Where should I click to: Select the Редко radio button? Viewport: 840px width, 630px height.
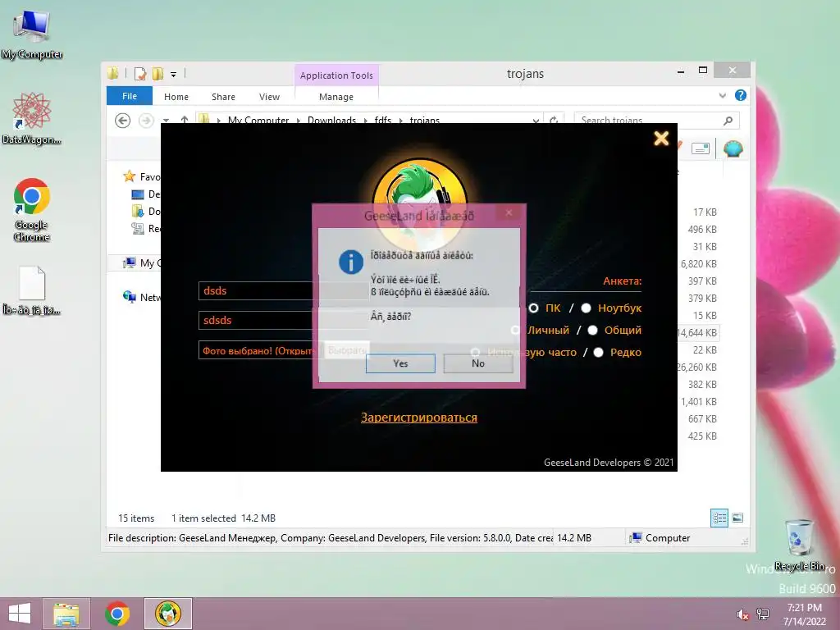[x=598, y=352]
